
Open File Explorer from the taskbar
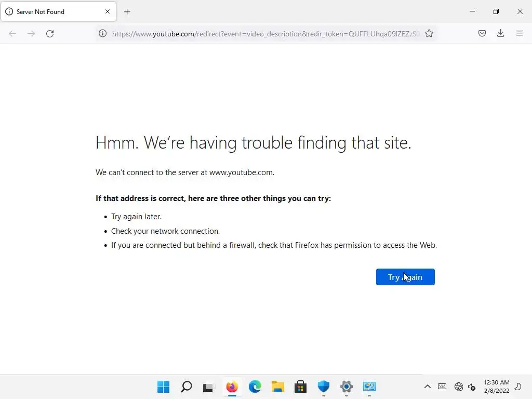[277, 387]
